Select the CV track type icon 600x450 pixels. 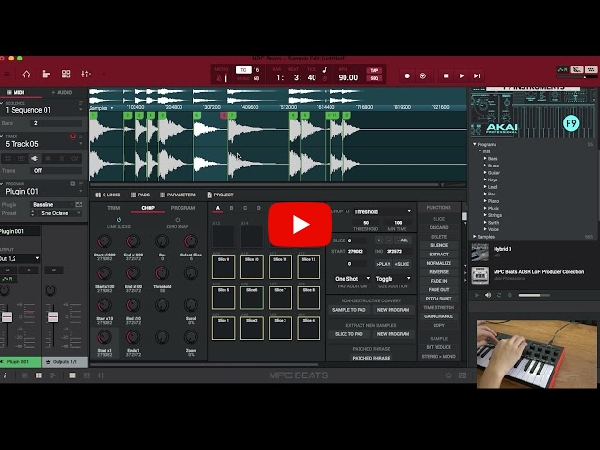pyautogui.click(x=75, y=158)
